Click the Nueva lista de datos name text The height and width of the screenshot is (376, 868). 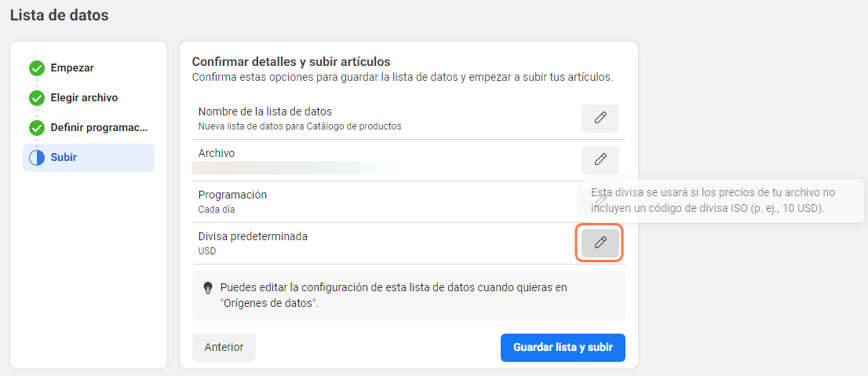coord(300,126)
